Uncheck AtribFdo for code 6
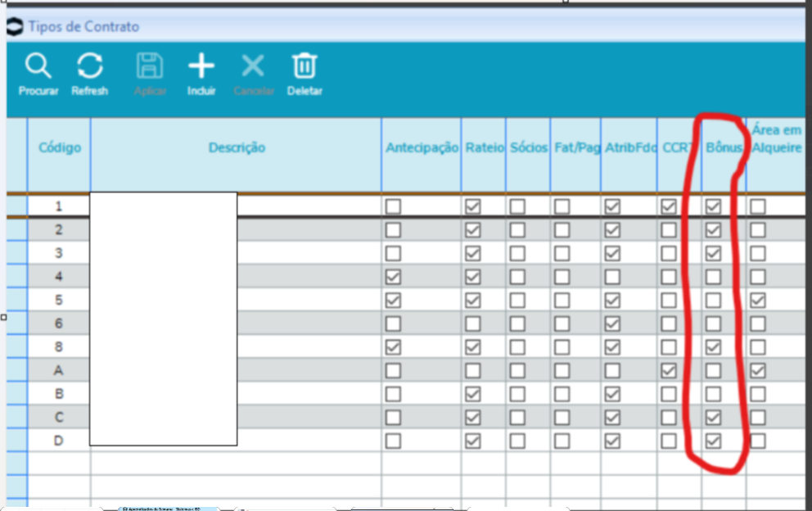812x511 pixels. click(x=612, y=323)
